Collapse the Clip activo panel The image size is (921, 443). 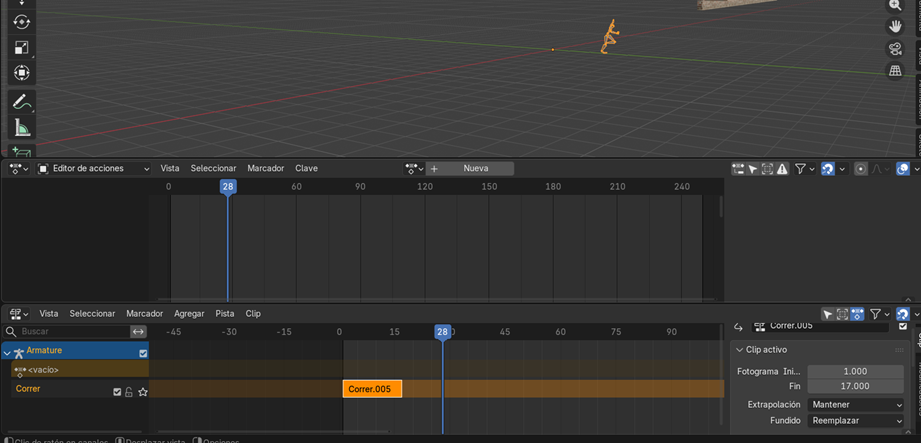click(x=739, y=350)
